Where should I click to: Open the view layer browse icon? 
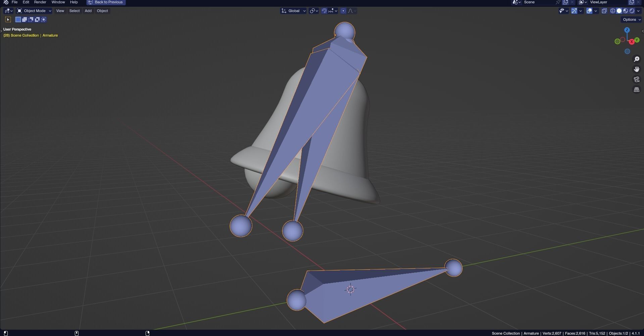(x=583, y=2)
